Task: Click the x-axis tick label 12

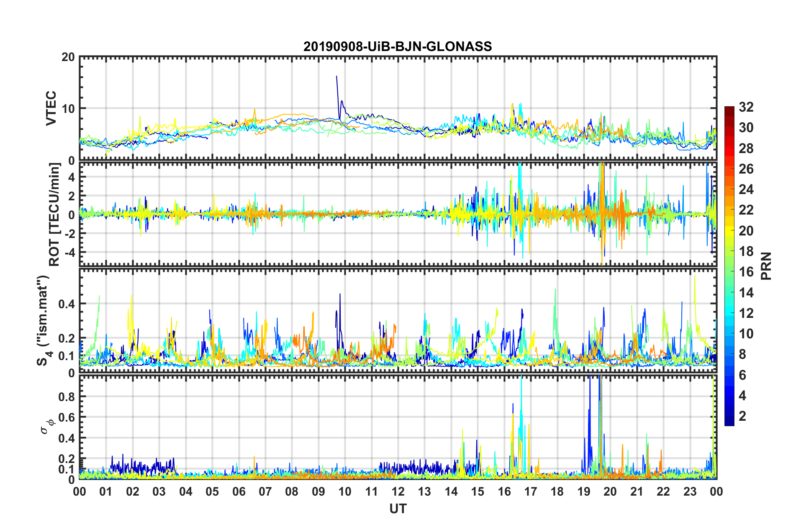Action: (398, 491)
